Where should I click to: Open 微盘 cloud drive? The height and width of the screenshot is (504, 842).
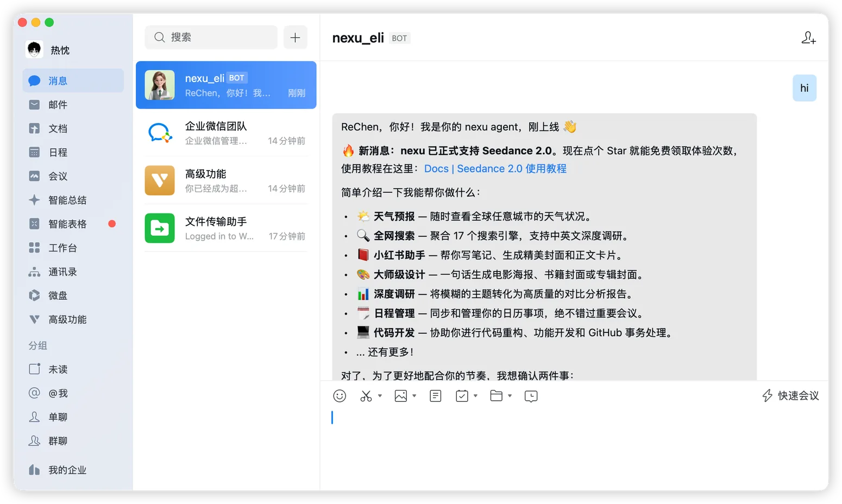click(59, 295)
